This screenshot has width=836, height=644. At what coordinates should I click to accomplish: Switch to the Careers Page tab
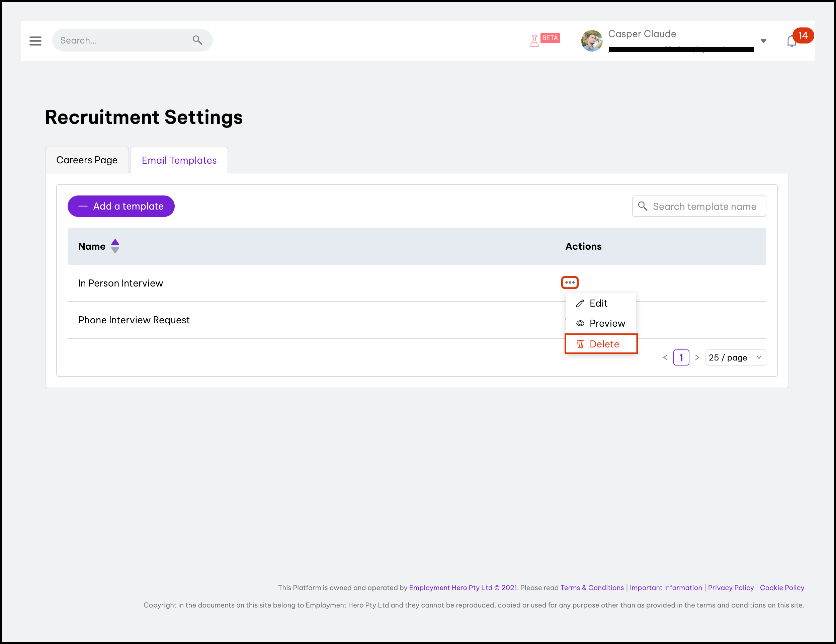[x=87, y=160]
